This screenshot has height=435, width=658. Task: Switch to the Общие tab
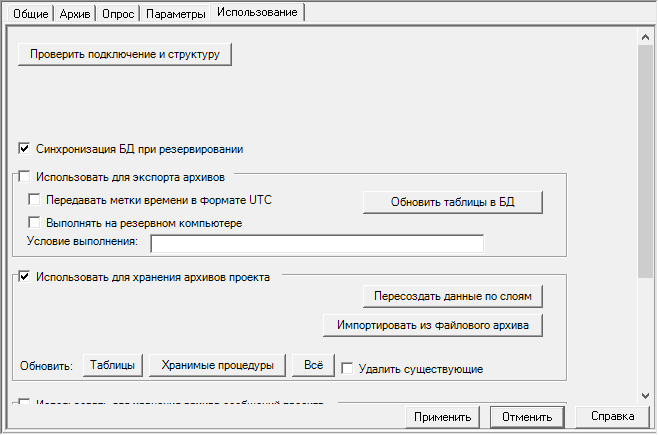click(31, 13)
